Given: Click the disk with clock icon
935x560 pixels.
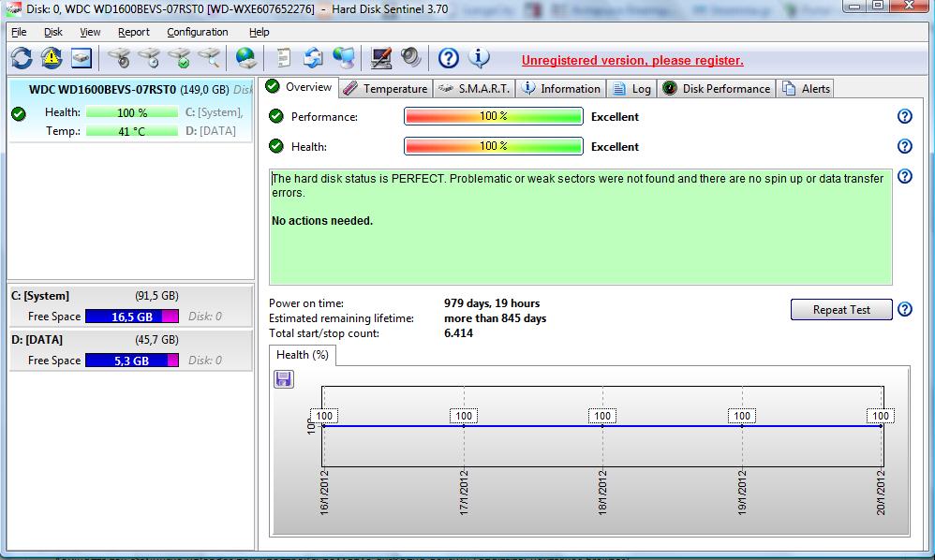Looking at the screenshot, I should pos(149,58).
